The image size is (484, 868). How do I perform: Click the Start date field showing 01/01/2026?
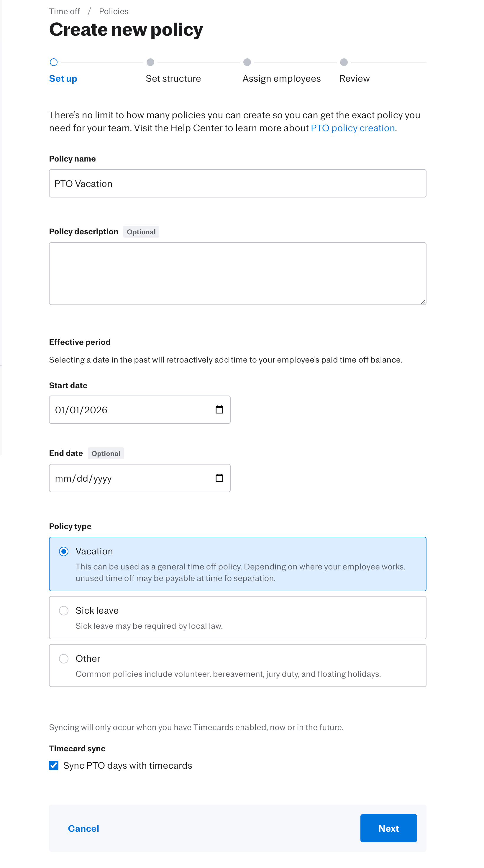click(128, 410)
